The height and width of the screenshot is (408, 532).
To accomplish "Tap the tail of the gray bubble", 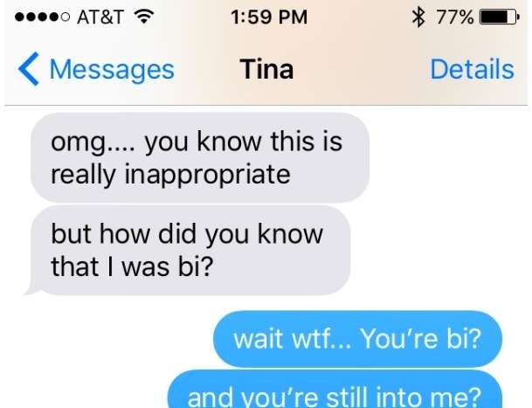I will pyautogui.click(x=31, y=288).
